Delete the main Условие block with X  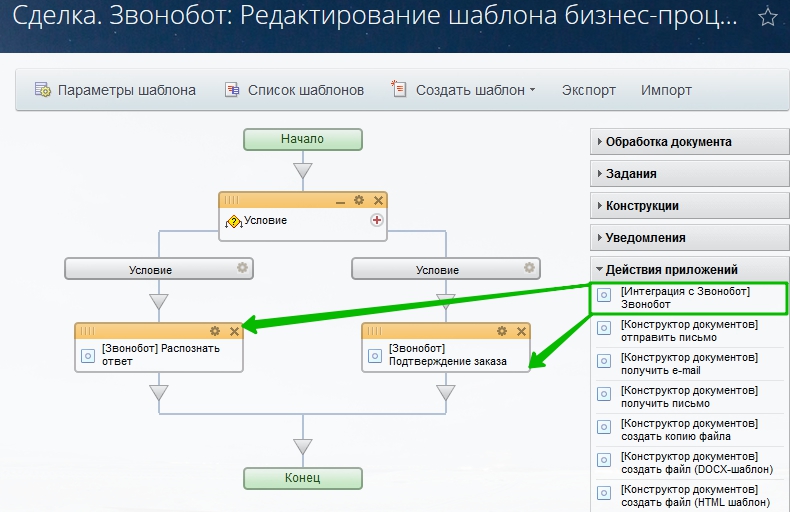pos(378,200)
